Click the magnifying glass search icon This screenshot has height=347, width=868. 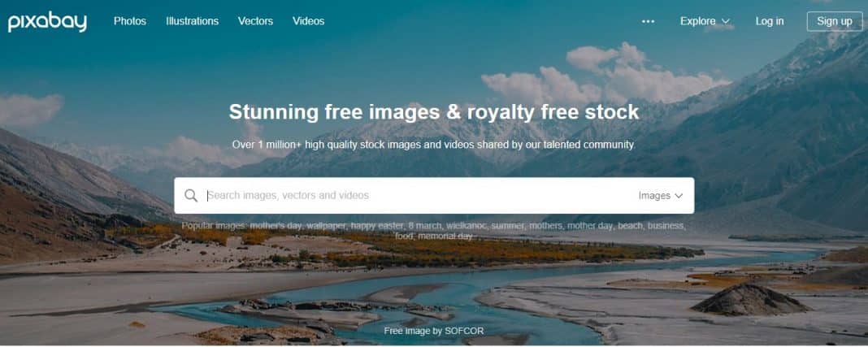(x=191, y=195)
